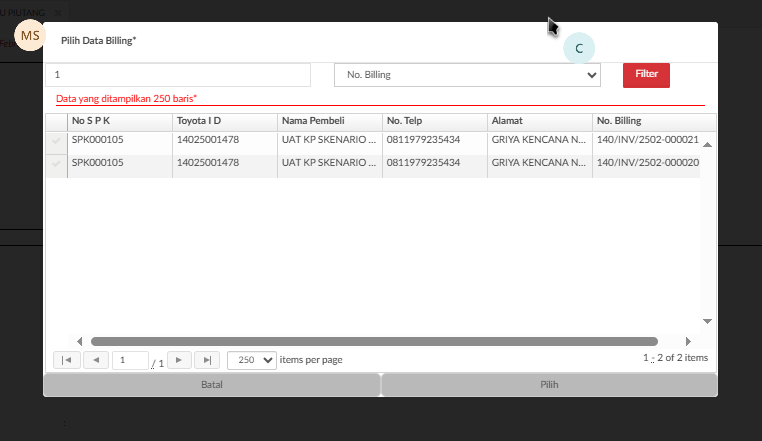762x441 pixels.
Task: Open the 250 items per page dropdown
Action: 252,360
